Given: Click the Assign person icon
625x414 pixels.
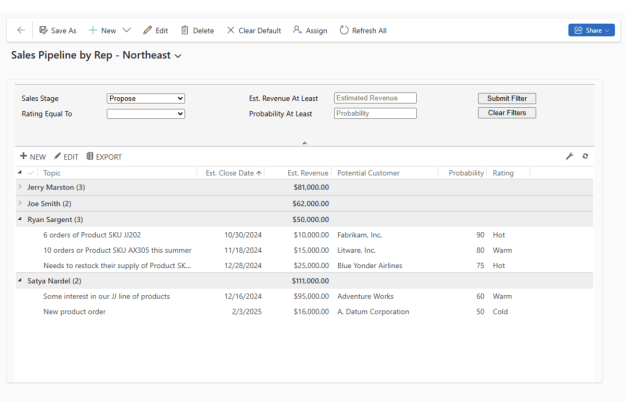Looking at the screenshot, I should 297,30.
